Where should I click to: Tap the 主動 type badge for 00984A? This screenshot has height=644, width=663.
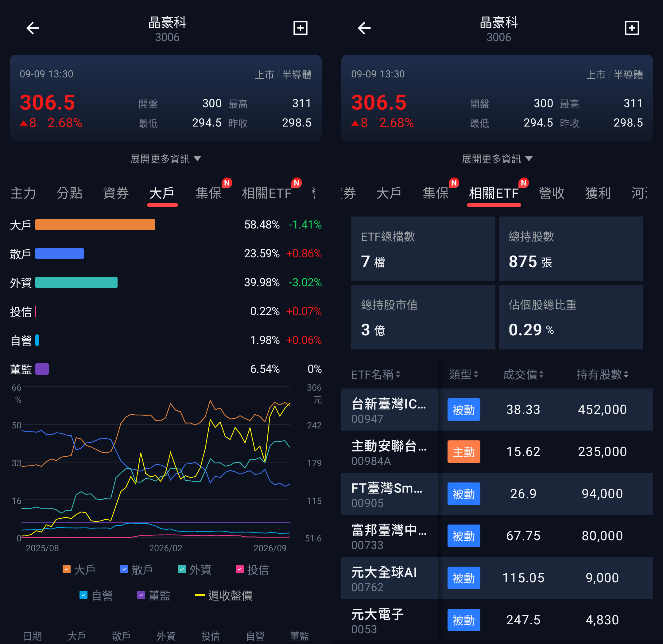[464, 451]
